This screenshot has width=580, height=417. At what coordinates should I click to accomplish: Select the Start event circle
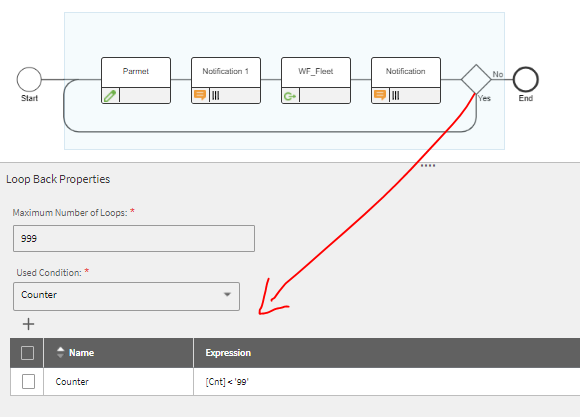point(29,79)
